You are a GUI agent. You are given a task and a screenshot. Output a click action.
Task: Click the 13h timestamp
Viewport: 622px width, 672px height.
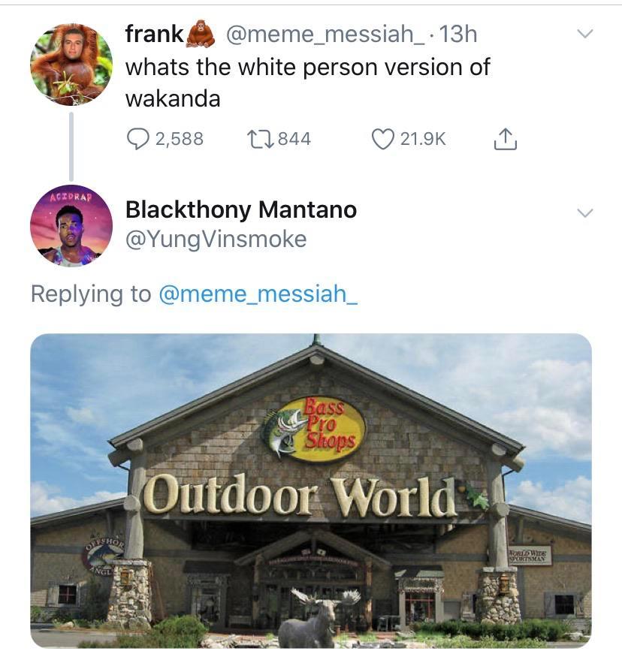pyautogui.click(x=458, y=34)
